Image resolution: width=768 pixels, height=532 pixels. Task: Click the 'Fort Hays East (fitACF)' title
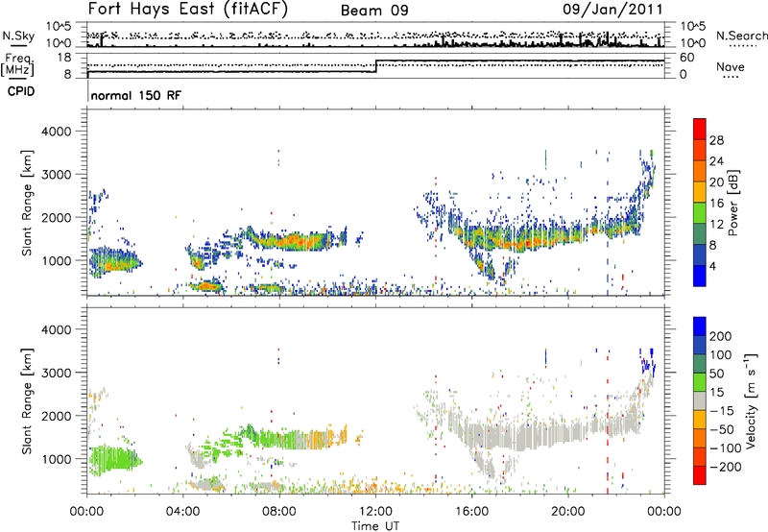188,10
